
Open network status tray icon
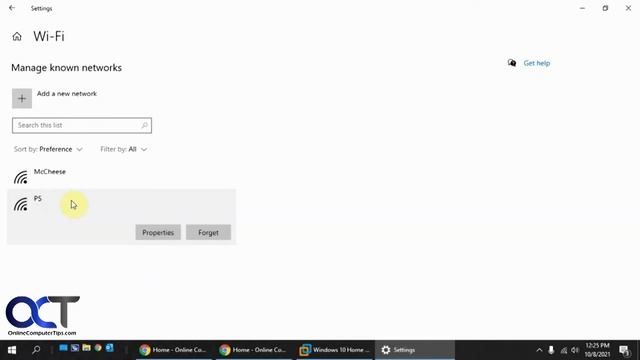tap(564, 350)
